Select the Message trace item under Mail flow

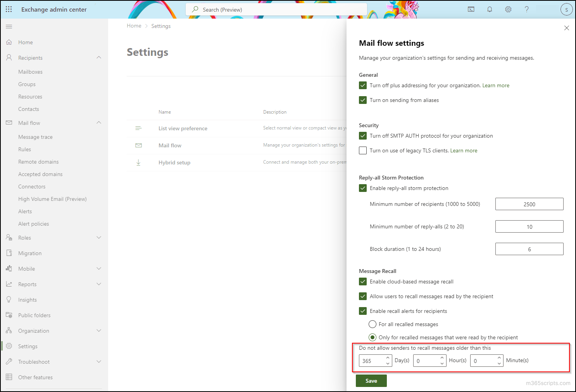point(35,136)
